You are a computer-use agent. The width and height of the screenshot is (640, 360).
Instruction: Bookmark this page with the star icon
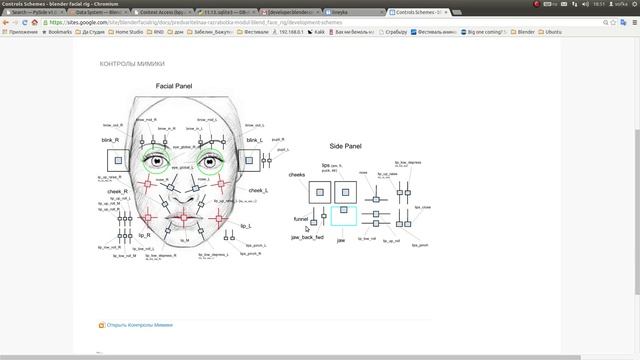pos(613,22)
